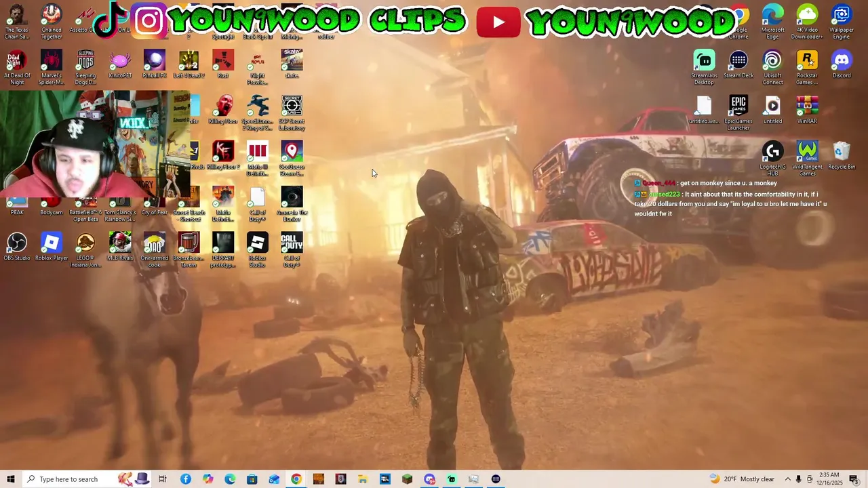Open Microsoft Store on the taskbar
Screen dimensions: 868x488
coord(252,479)
